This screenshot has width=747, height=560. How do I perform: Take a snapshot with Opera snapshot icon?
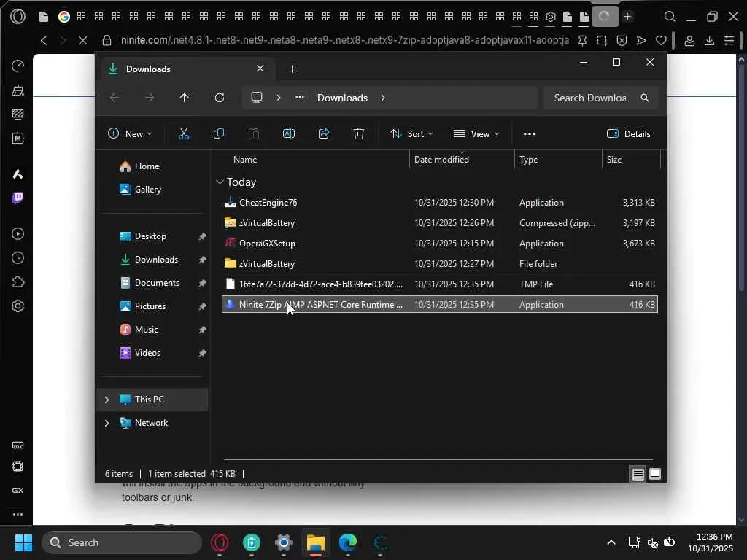[x=602, y=41]
